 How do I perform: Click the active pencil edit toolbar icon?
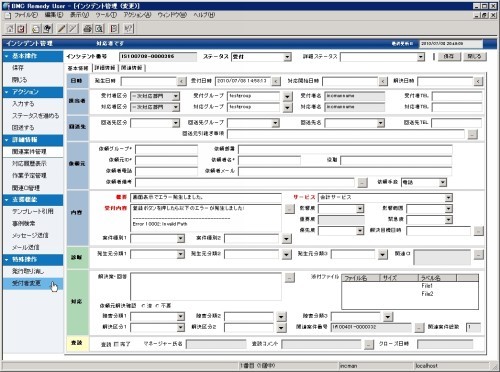[x=61, y=29]
